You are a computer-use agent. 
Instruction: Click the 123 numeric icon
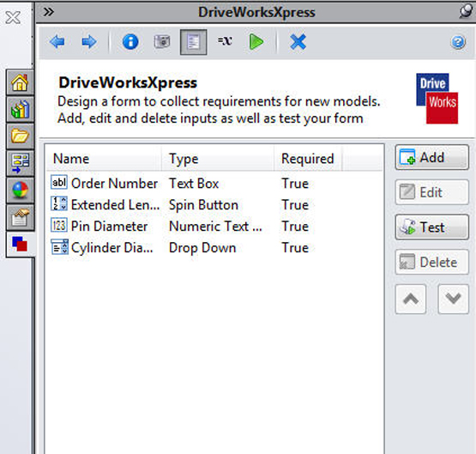(x=59, y=226)
